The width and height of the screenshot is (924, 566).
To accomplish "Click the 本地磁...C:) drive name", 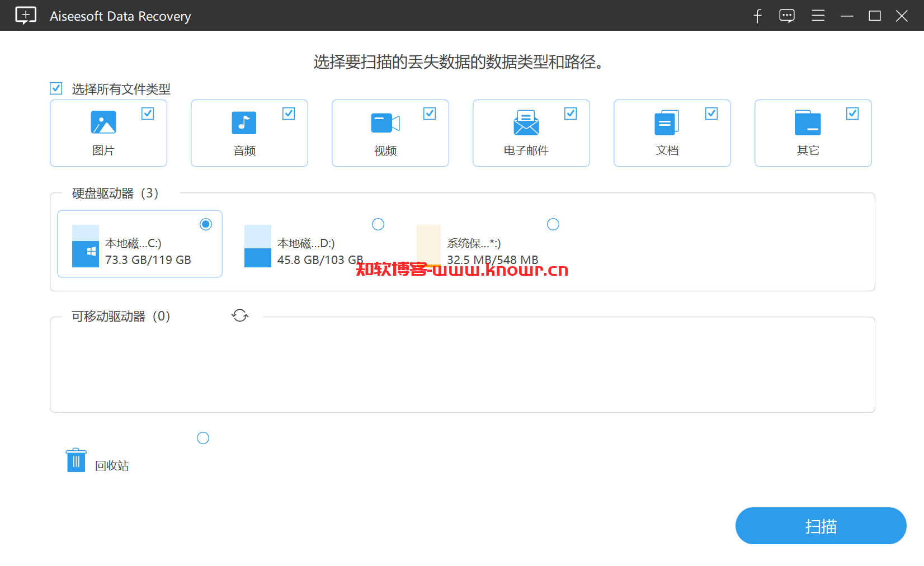I will tap(133, 243).
